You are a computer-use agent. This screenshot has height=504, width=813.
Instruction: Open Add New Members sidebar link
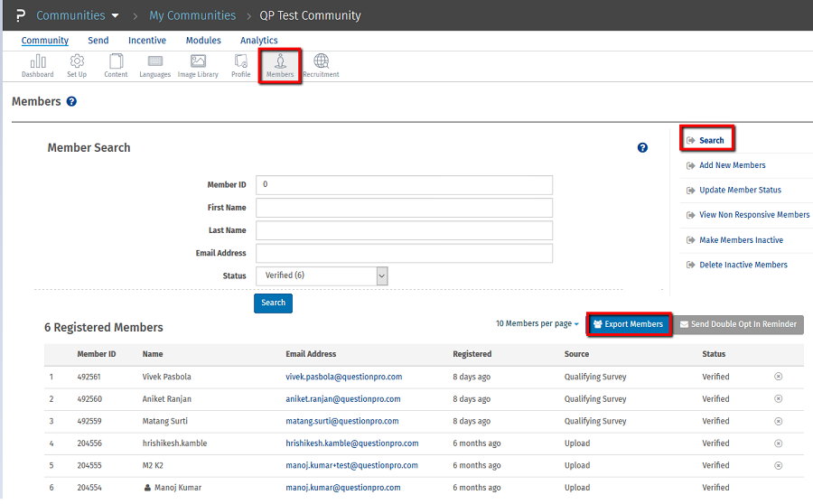(x=732, y=165)
